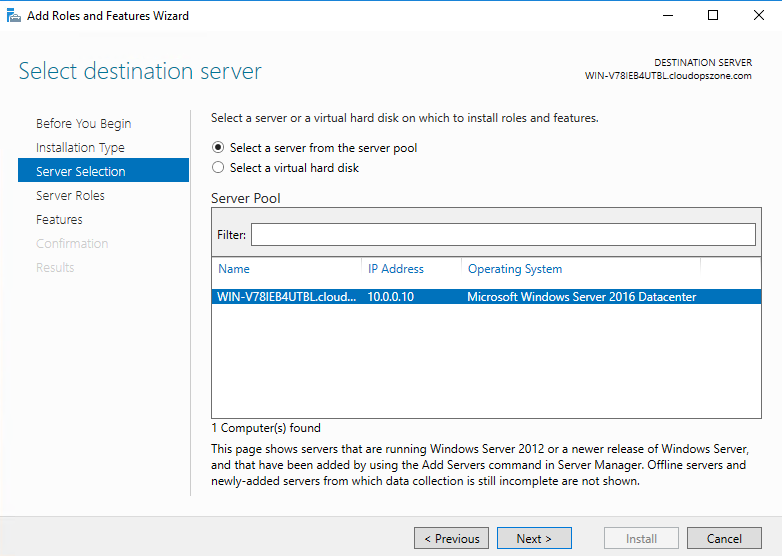Click the destination server name WIN-V78IEB4UTBL.cloudopszone.com
This screenshot has height=556, width=782.
coord(668,76)
